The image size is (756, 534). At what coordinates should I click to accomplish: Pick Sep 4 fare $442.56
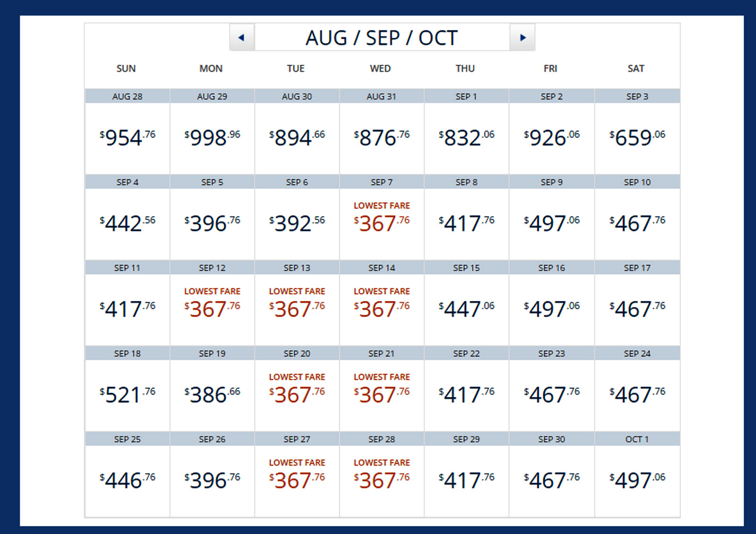(127, 224)
